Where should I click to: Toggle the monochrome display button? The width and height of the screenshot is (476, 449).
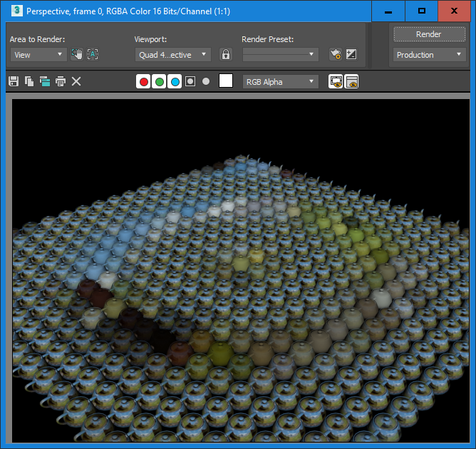[206, 81]
